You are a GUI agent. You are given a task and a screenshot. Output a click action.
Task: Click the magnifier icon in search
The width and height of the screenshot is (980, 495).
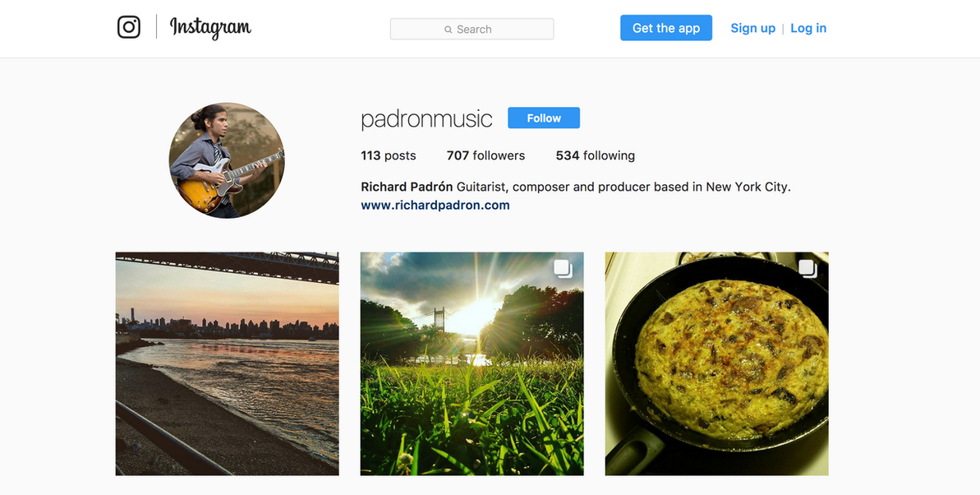pos(449,30)
